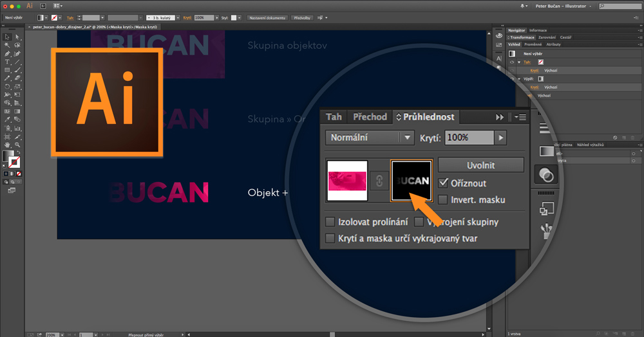Select the Direct Selection tool

click(17, 37)
